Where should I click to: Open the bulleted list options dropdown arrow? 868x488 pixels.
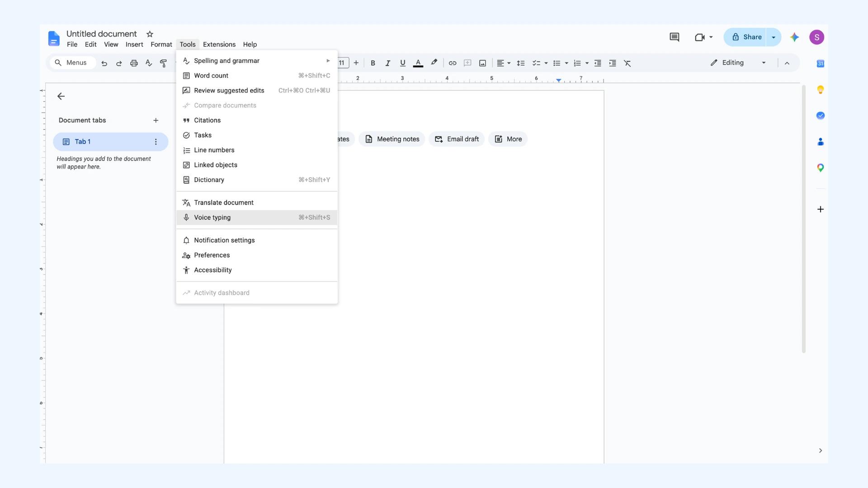566,63
